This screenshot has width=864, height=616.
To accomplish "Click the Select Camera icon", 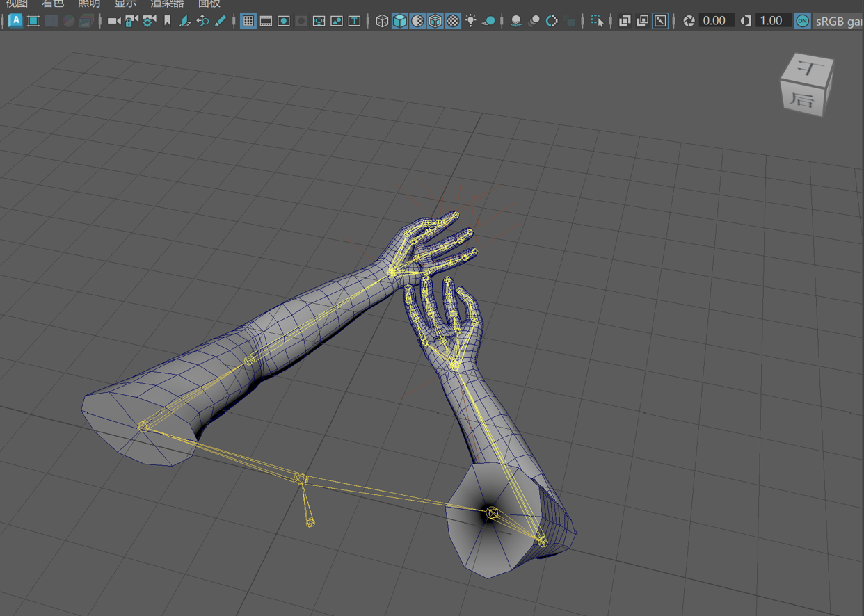I will click(x=114, y=21).
